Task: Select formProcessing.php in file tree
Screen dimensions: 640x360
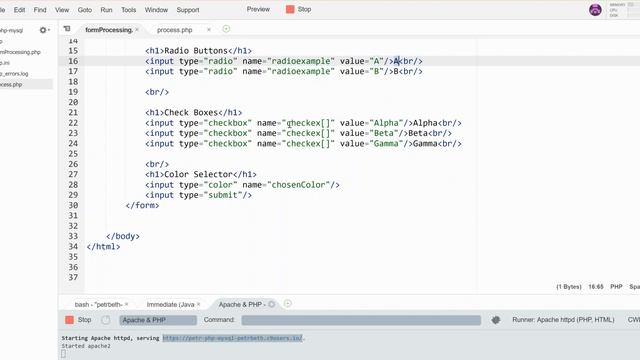Action: click(x=20, y=52)
